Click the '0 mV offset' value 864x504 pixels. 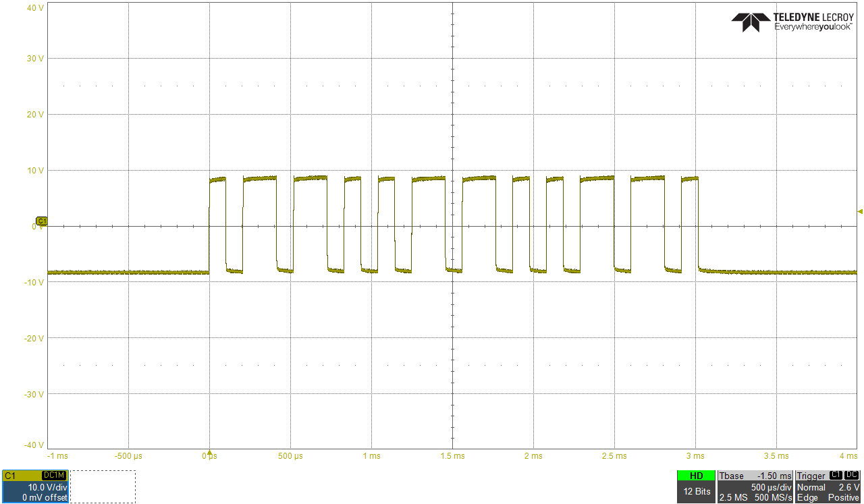click(x=45, y=497)
